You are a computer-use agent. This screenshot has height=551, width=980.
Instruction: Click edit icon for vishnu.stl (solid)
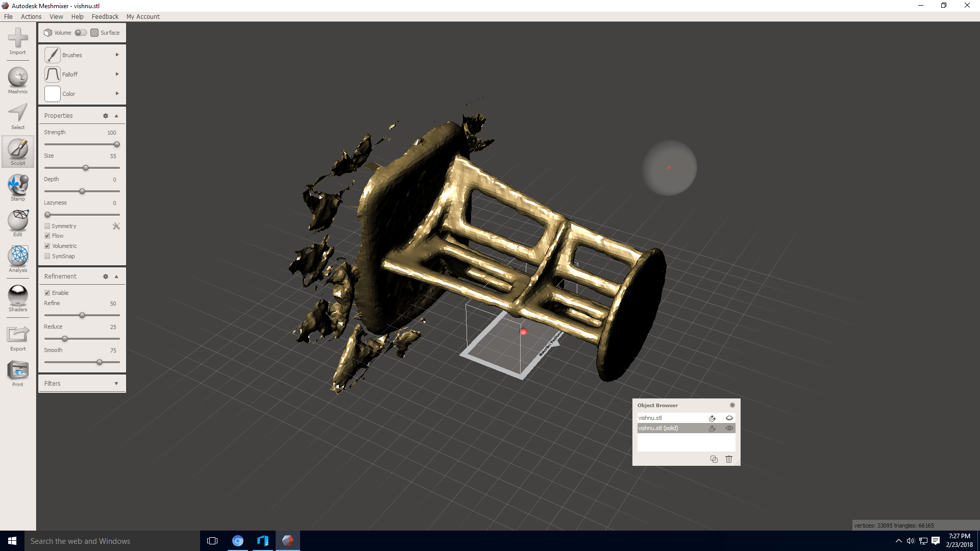point(712,429)
